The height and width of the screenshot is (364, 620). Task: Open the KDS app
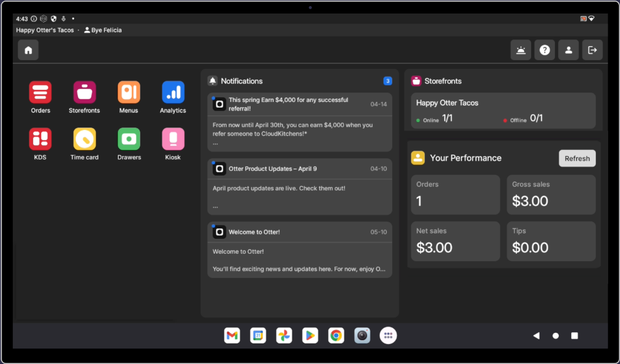(40, 139)
